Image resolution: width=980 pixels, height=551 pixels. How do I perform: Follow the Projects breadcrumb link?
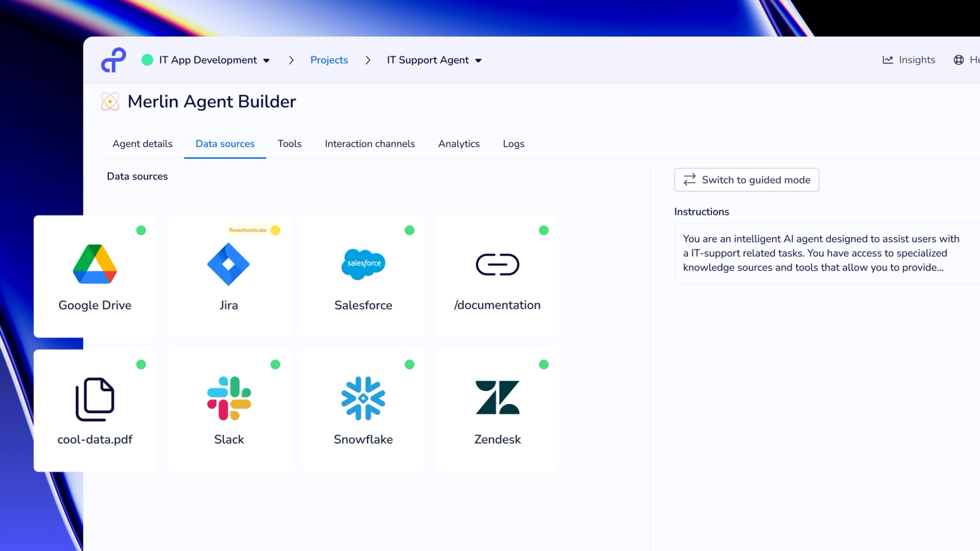click(329, 60)
